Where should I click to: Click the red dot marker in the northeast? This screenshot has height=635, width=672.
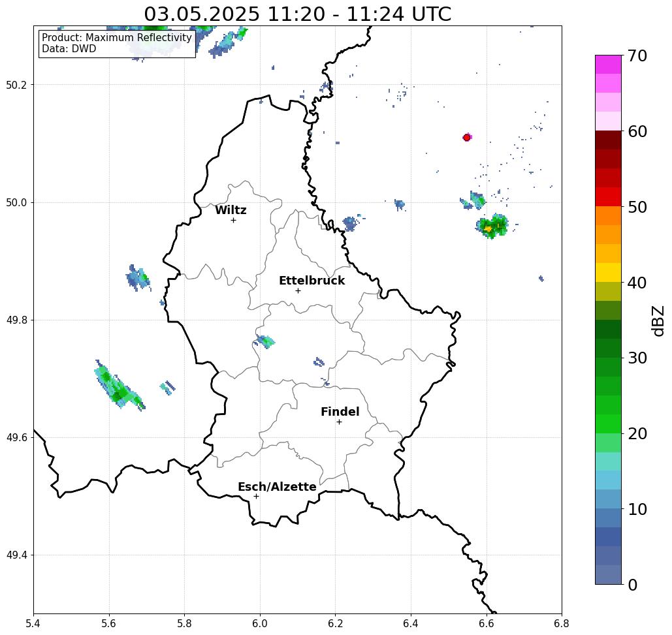[467, 138]
